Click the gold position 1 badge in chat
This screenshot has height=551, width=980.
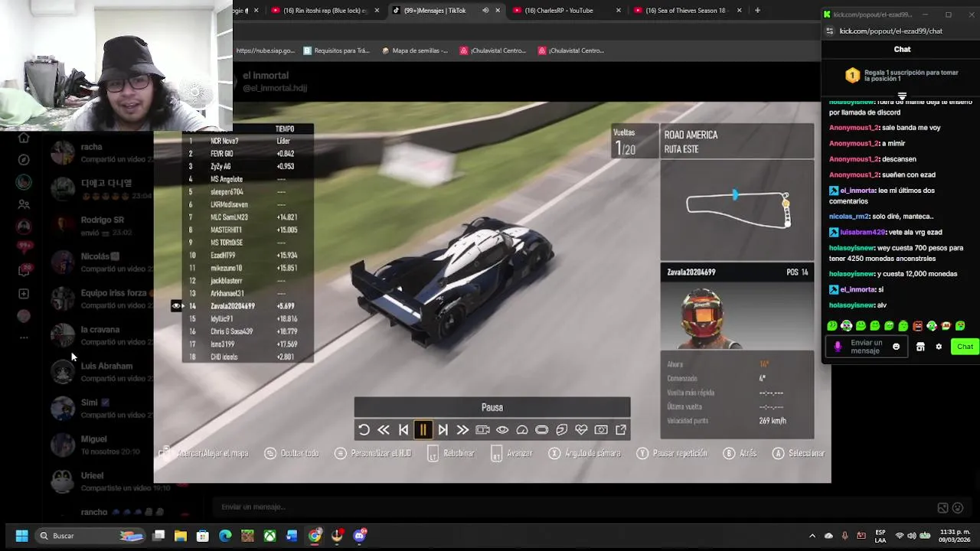[x=852, y=76]
